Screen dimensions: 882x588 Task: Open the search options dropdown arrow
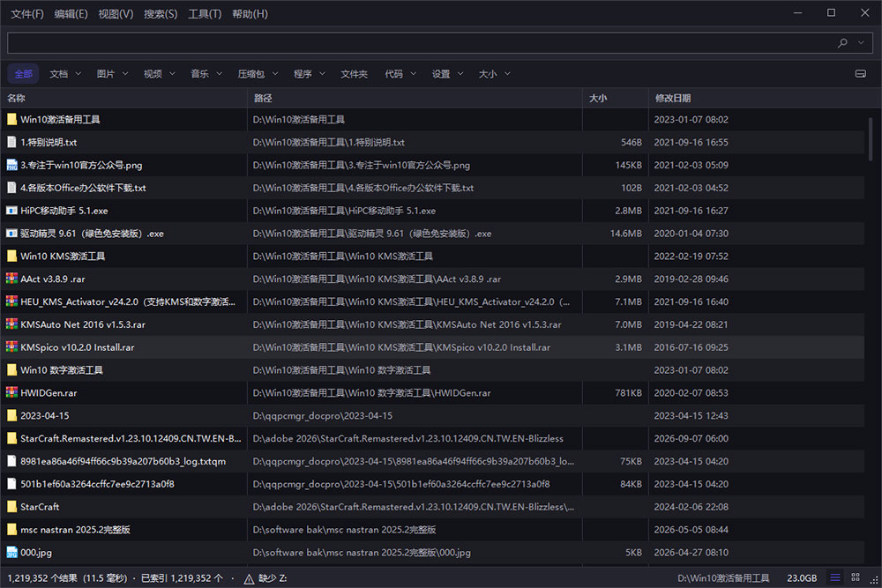coord(861,42)
